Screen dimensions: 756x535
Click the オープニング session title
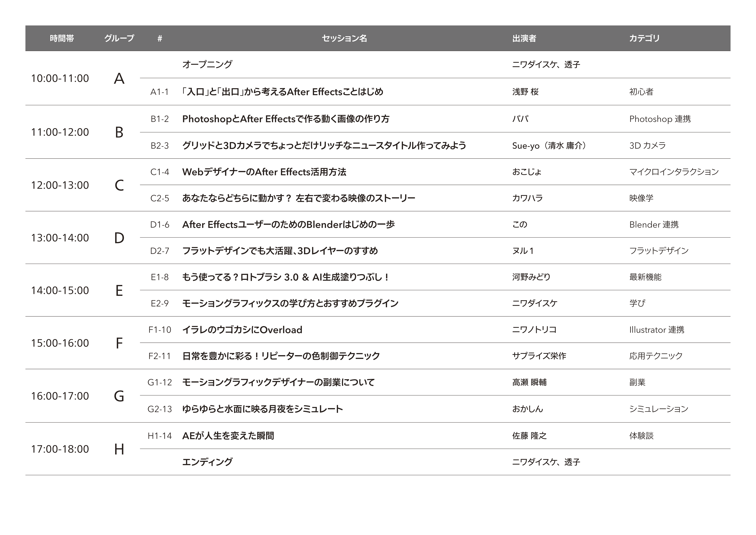tap(207, 64)
